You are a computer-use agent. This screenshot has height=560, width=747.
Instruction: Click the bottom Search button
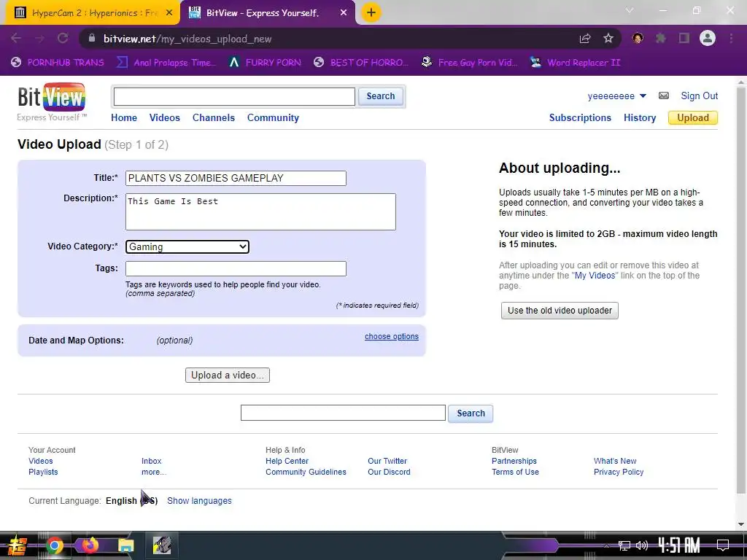pyautogui.click(x=471, y=413)
